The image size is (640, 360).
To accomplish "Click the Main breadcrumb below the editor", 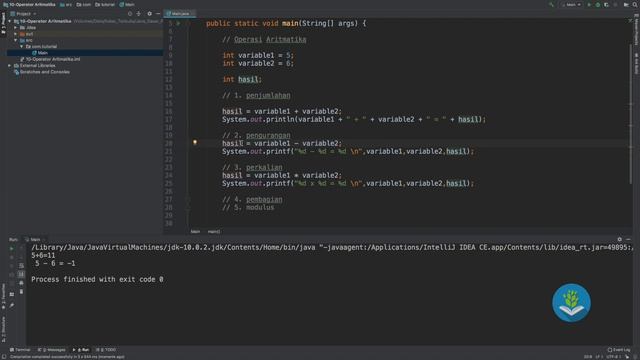I will click(x=195, y=231).
